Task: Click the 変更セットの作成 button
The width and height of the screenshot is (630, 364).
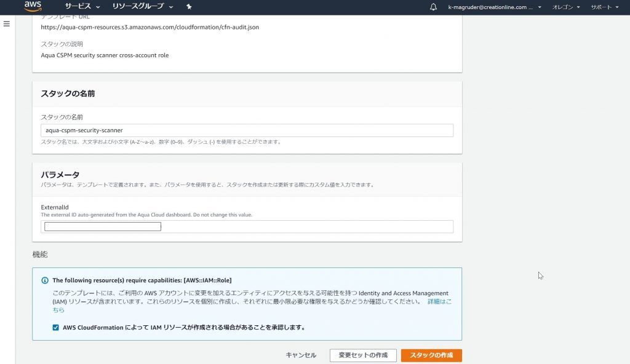Action: (363, 355)
